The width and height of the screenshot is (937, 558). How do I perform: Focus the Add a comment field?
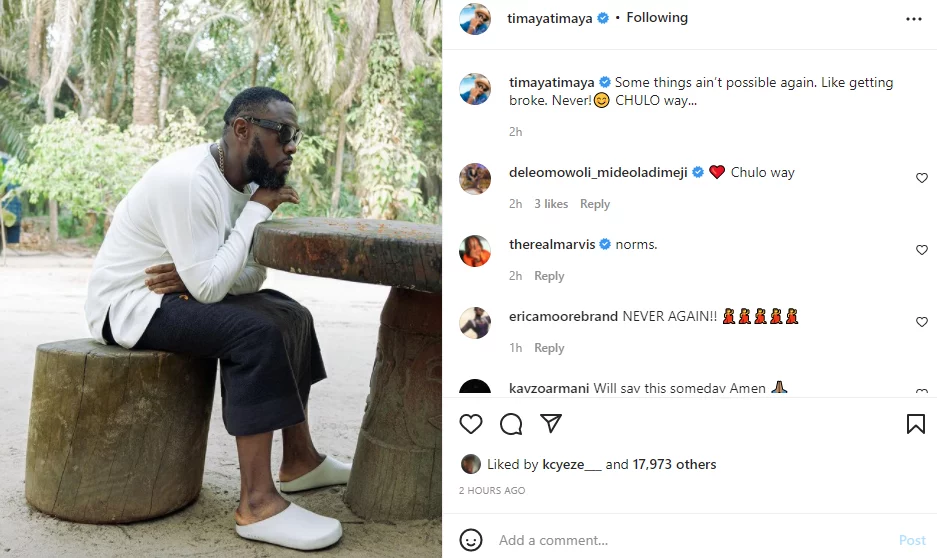point(690,540)
